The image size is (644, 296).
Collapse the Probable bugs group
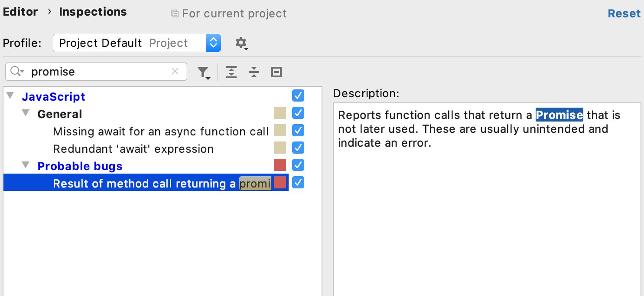pyautogui.click(x=26, y=165)
